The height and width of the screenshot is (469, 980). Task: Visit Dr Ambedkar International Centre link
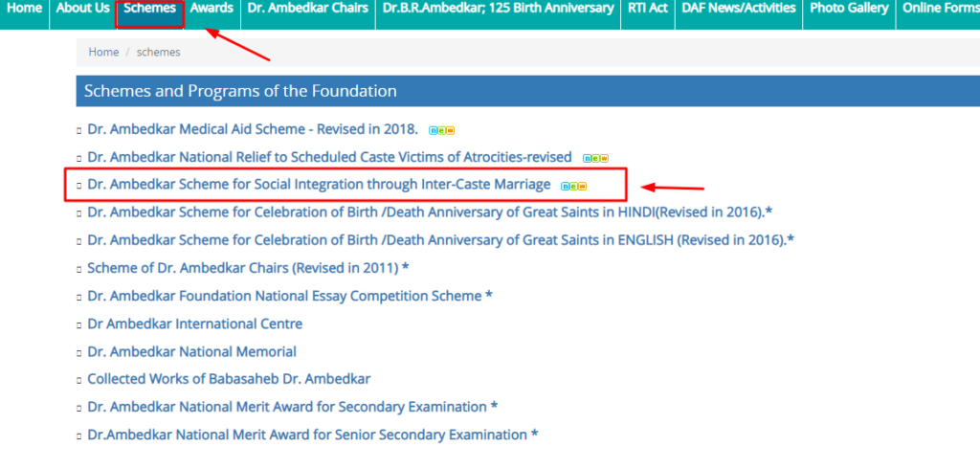pyautogui.click(x=195, y=324)
